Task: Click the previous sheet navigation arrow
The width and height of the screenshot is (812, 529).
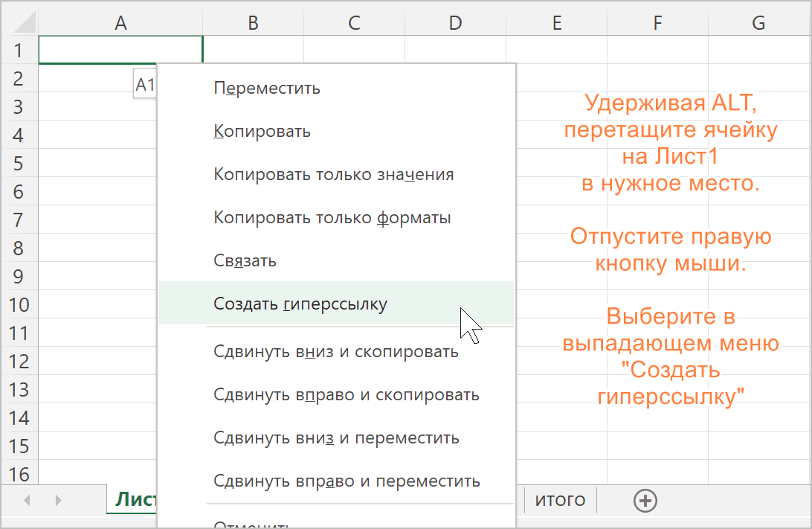Action: 28,501
